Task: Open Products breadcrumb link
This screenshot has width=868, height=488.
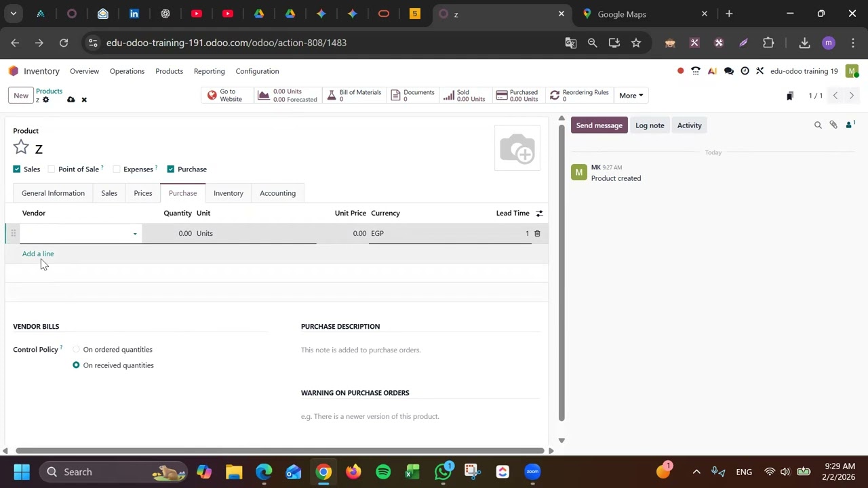Action: 49,91
